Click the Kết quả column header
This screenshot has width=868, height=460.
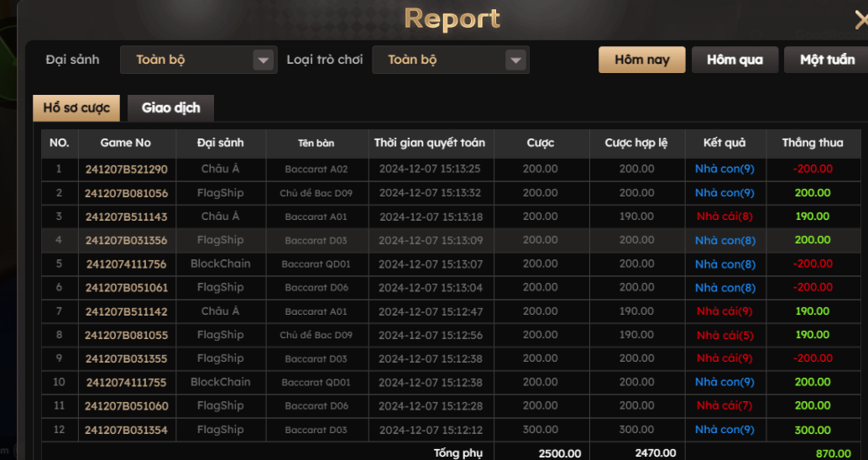pyautogui.click(x=724, y=143)
